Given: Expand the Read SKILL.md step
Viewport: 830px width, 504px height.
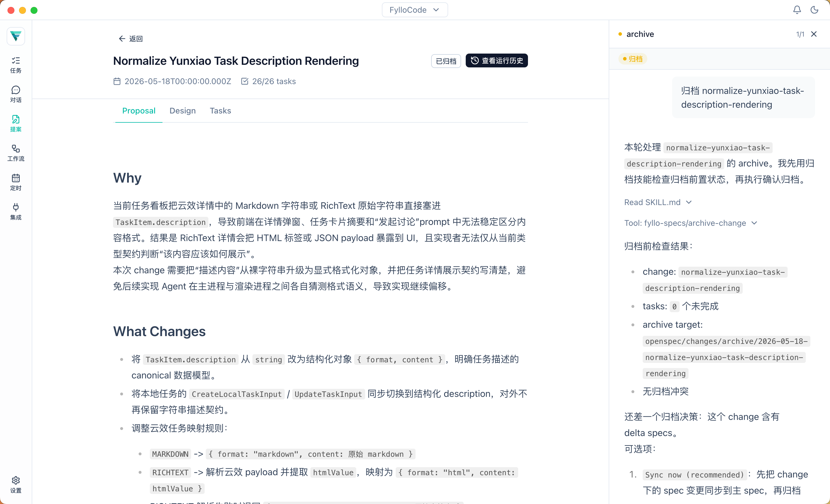Looking at the screenshot, I should point(658,202).
